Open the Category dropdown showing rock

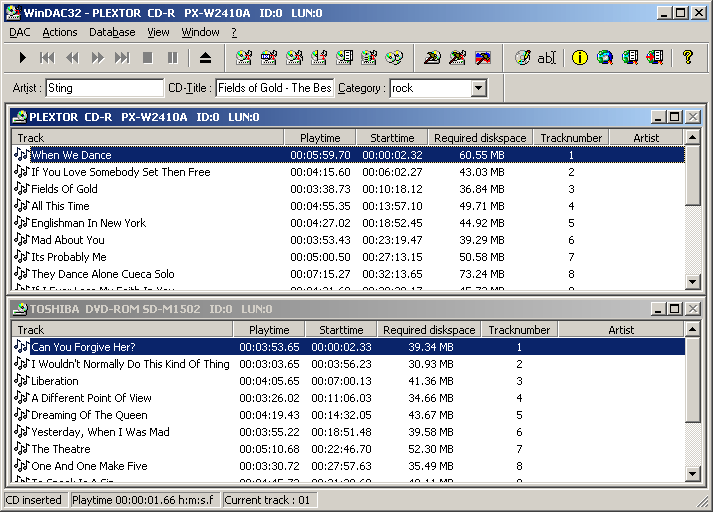click(x=478, y=88)
